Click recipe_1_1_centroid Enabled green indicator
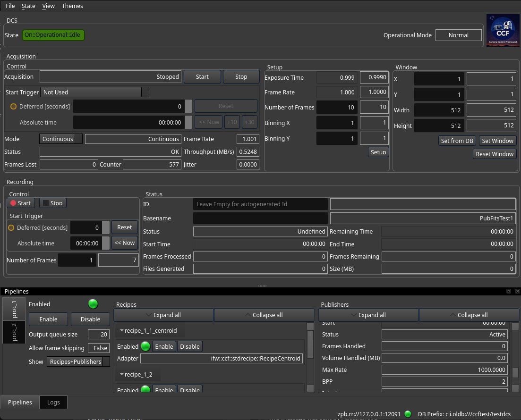The image size is (521, 420). (145, 346)
